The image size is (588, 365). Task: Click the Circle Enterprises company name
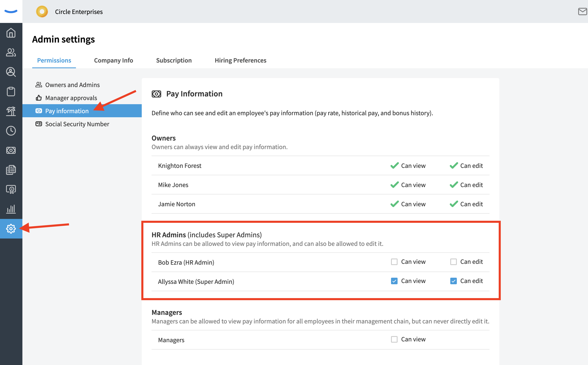click(x=79, y=12)
